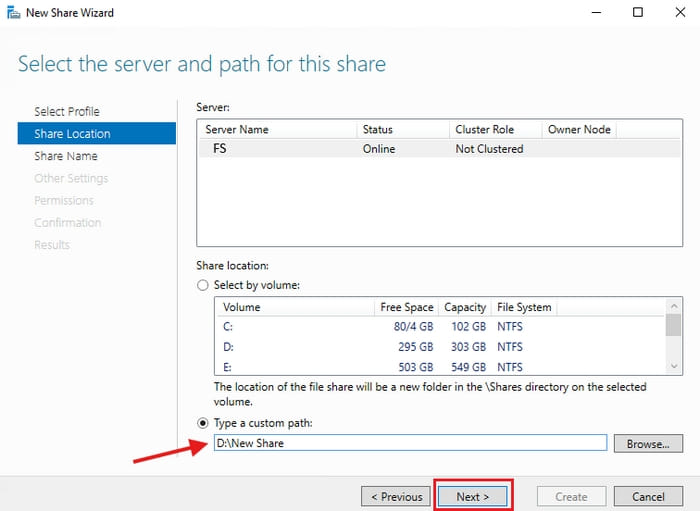Image resolution: width=700 pixels, height=511 pixels.
Task: Sort servers by Server Name column
Action: click(x=278, y=129)
